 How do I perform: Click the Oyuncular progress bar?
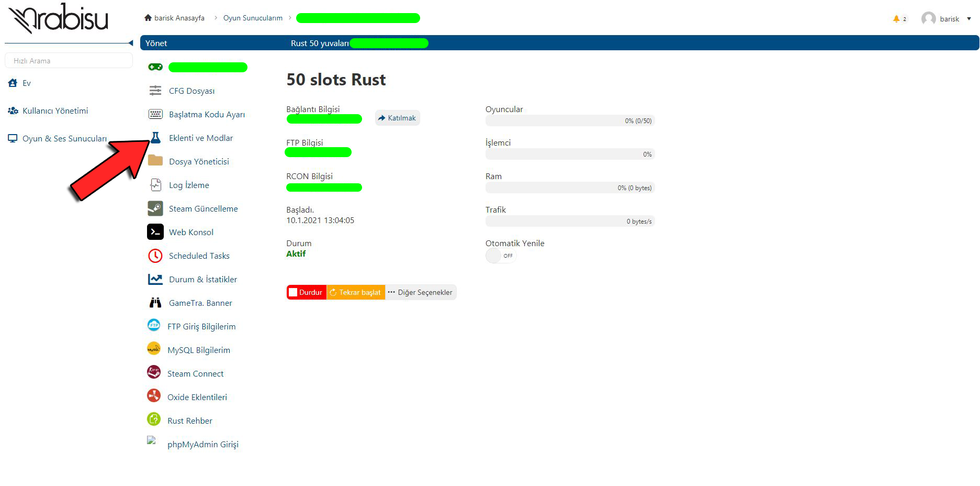click(x=570, y=120)
